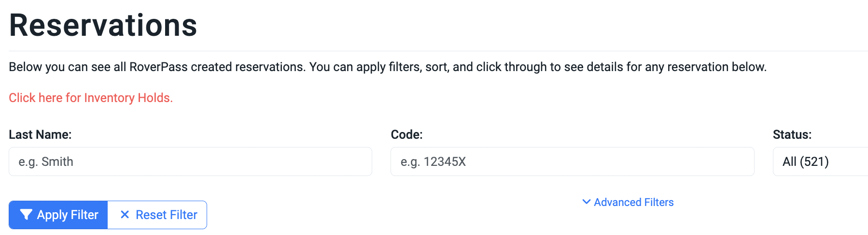Expand the Advanced Filters section
Screen dimensions: 868x235
[x=628, y=202]
